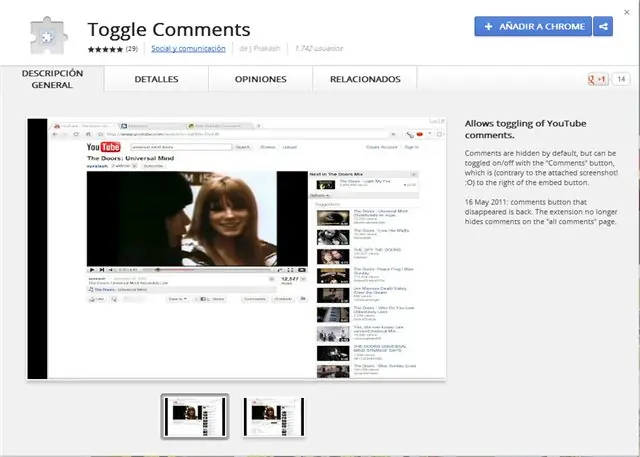Image resolution: width=640 pixels, height=457 pixels.
Task: Click the large YouTube screenshot preview
Action: [236, 249]
